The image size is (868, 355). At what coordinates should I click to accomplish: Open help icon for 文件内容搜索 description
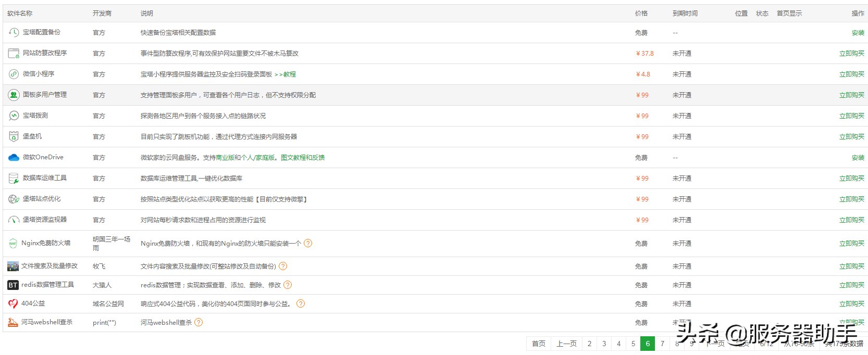point(283,266)
